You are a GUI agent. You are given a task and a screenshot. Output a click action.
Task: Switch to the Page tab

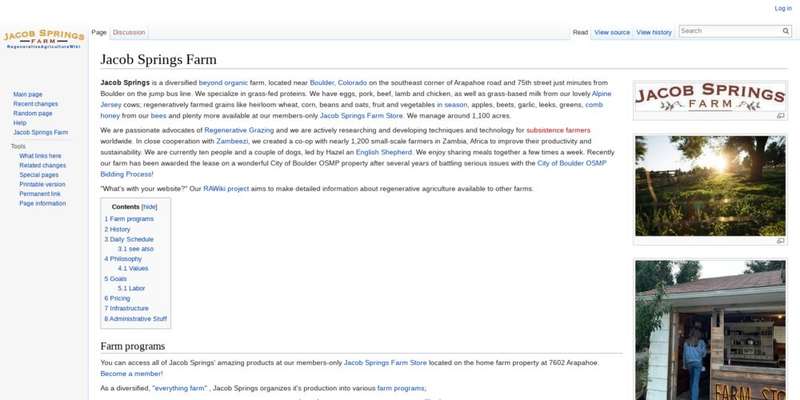[99, 32]
